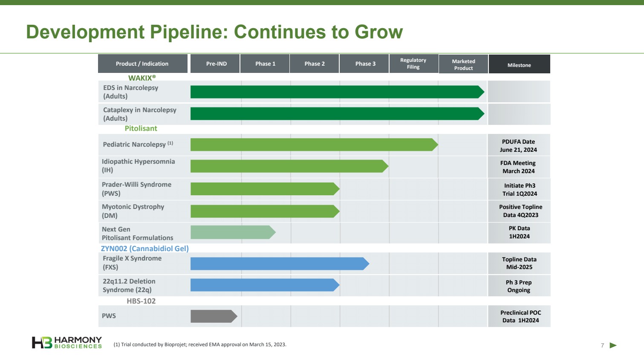
Task: Select the Phase 3 column header
Action: tap(365, 64)
